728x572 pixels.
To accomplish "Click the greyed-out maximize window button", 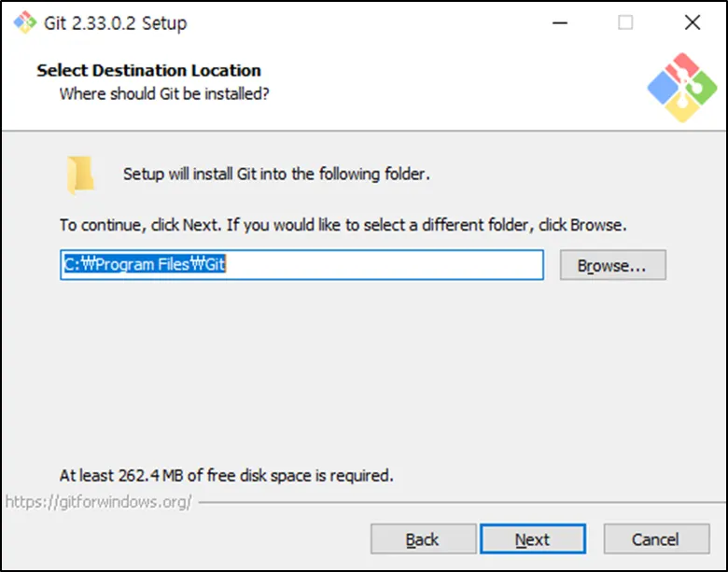I will [625, 22].
